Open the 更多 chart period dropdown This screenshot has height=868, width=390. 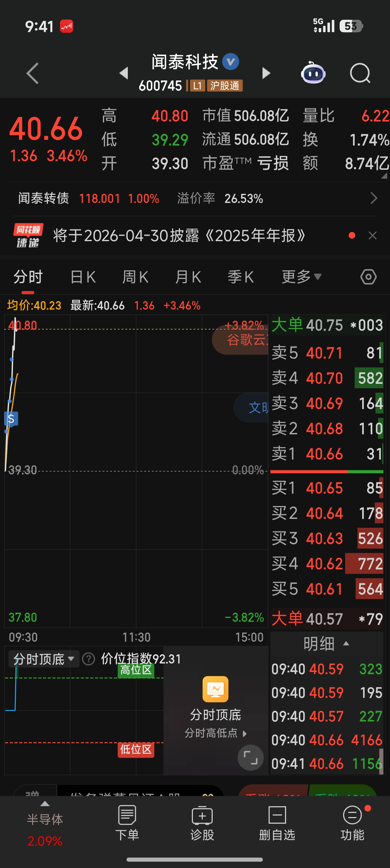[301, 277]
